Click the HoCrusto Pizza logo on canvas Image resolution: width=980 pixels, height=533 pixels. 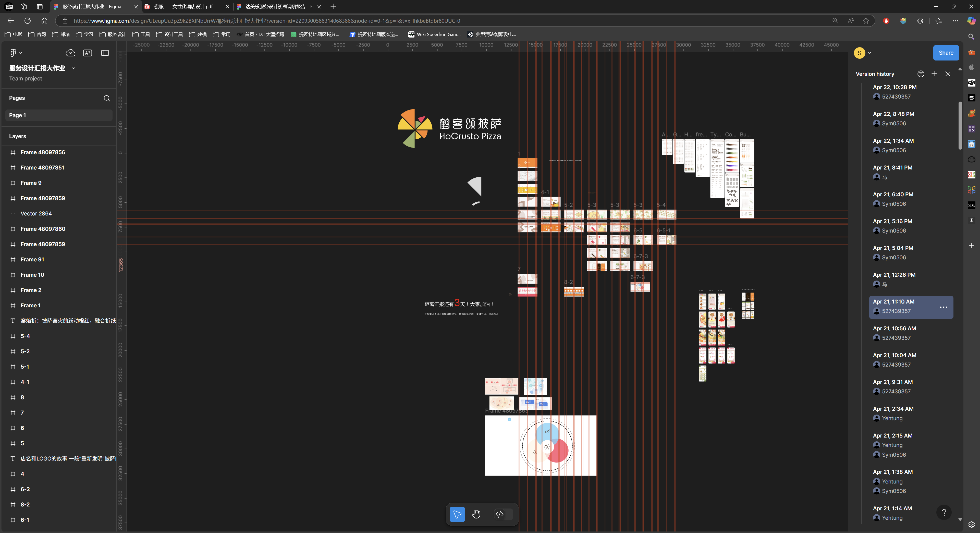tap(449, 129)
